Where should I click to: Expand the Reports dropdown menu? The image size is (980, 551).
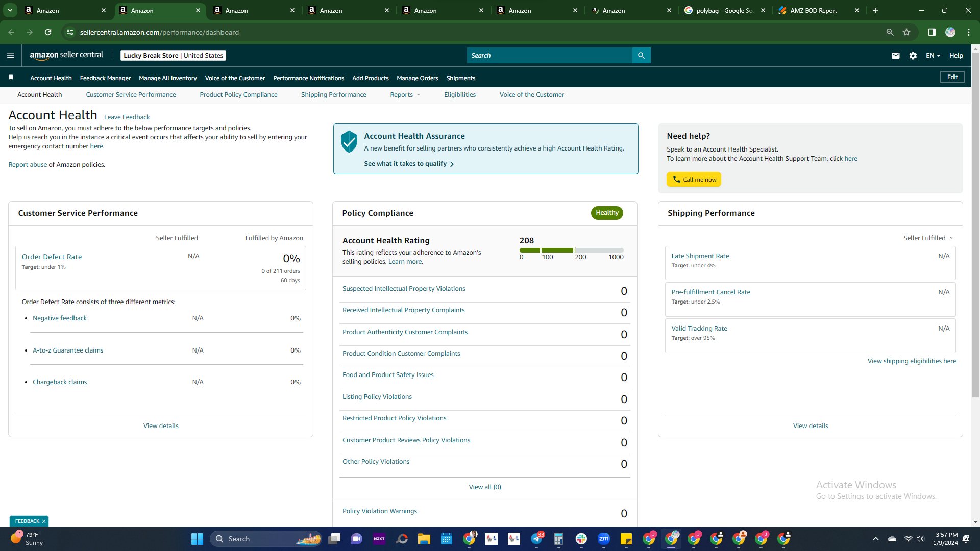[405, 95]
